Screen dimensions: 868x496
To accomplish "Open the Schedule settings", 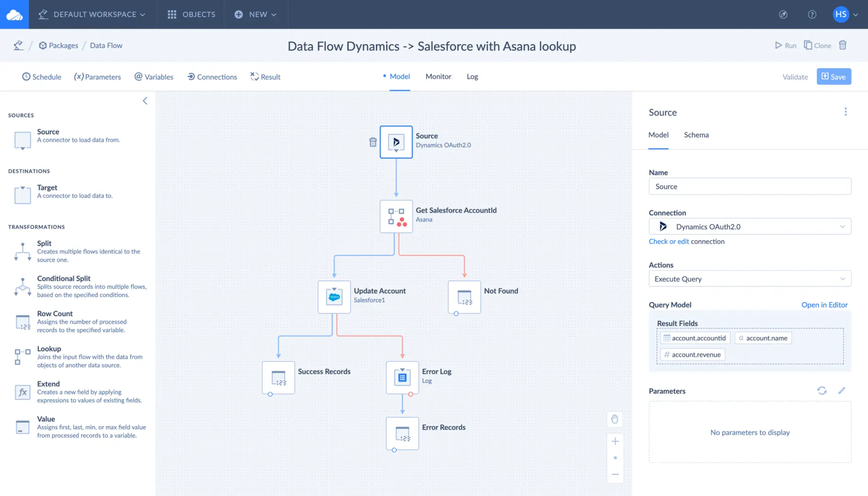I will (42, 77).
